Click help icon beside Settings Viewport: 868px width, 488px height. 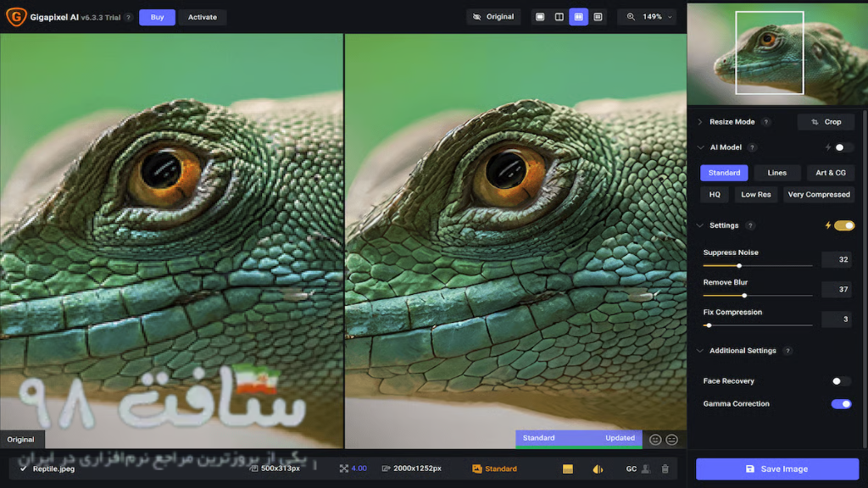750,225
